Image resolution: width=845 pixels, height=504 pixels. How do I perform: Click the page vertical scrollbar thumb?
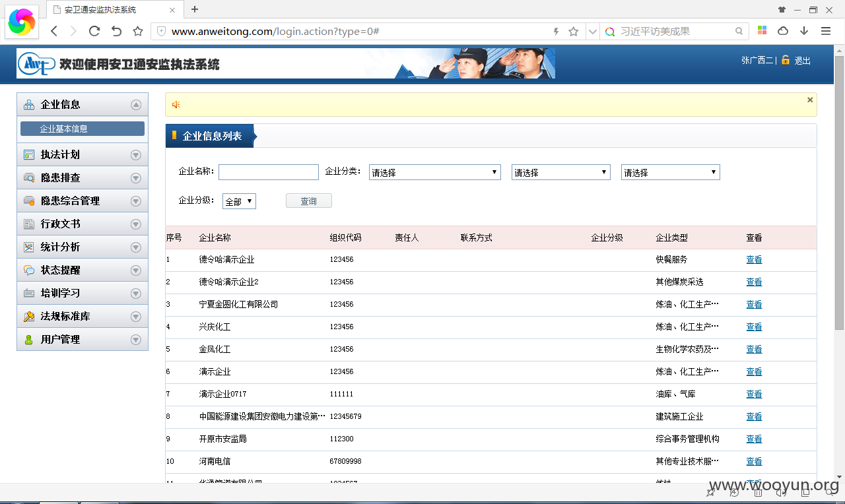click(x=839, y=191)
